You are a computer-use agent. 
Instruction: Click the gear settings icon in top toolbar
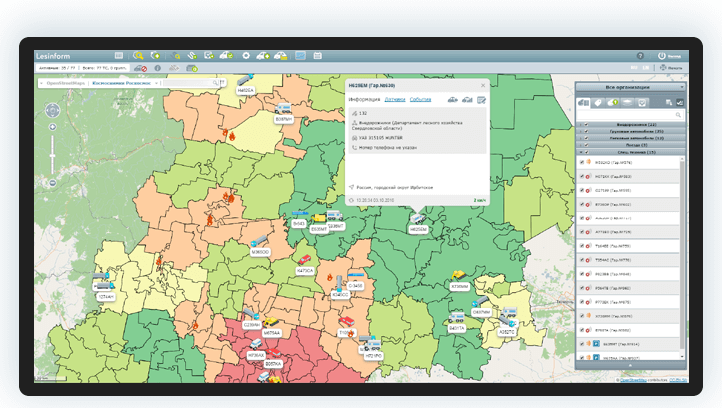pyautogui.click(x=246, y=56)
